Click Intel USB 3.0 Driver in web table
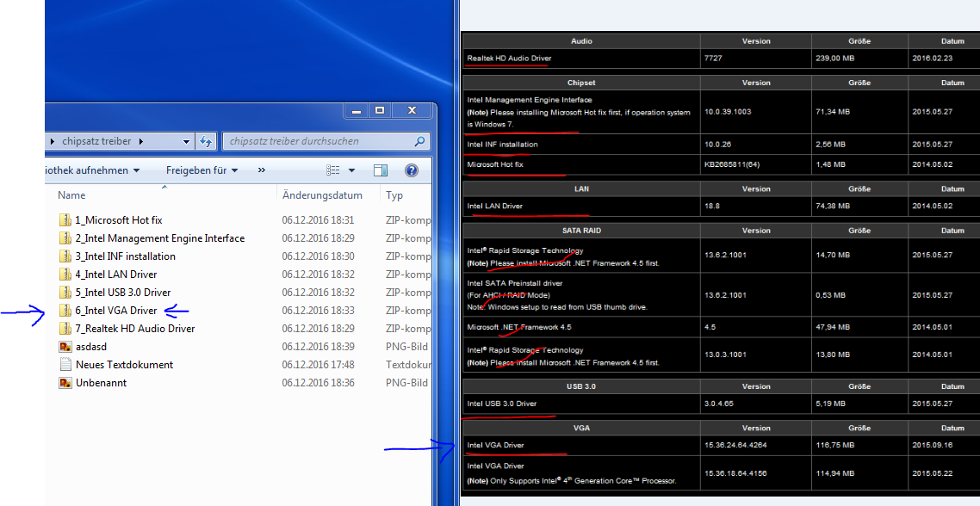The image size is (980, 506). 502,404
